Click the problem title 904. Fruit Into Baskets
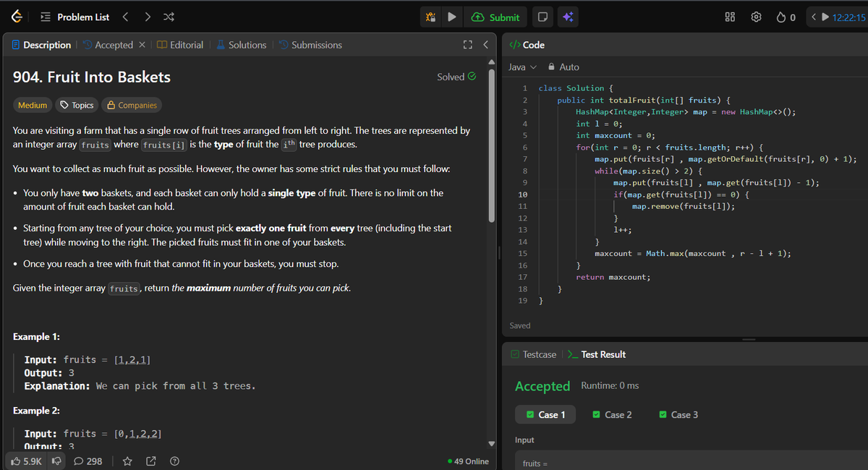The height and width of the screenshot is (470, 868). [92, 77]
